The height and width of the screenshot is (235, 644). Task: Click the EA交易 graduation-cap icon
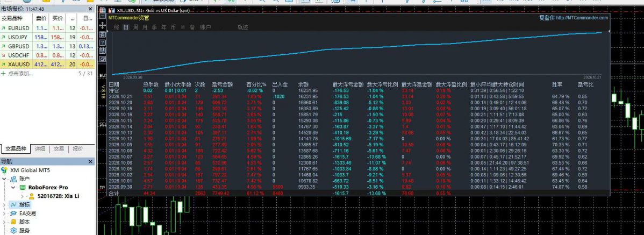(13, 213)
